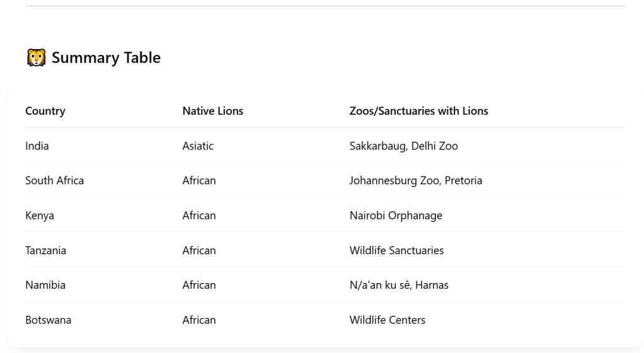The width and height of the screenshot is (644, 353).
Task: Click the Wildlife Centers cell
Action: click(x=387, y=320)
